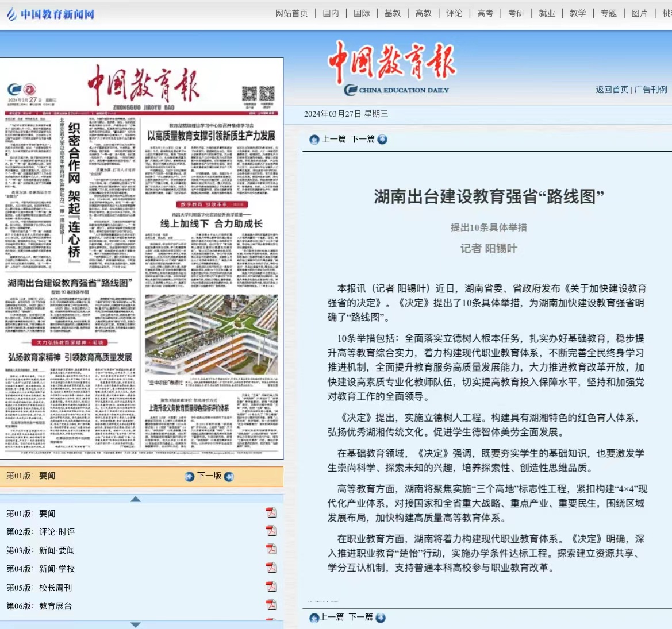Click the date text 2024年03月27日 星期三
Image resolution: width=672 pixels, height=629 pixels.
click(346, 114)
